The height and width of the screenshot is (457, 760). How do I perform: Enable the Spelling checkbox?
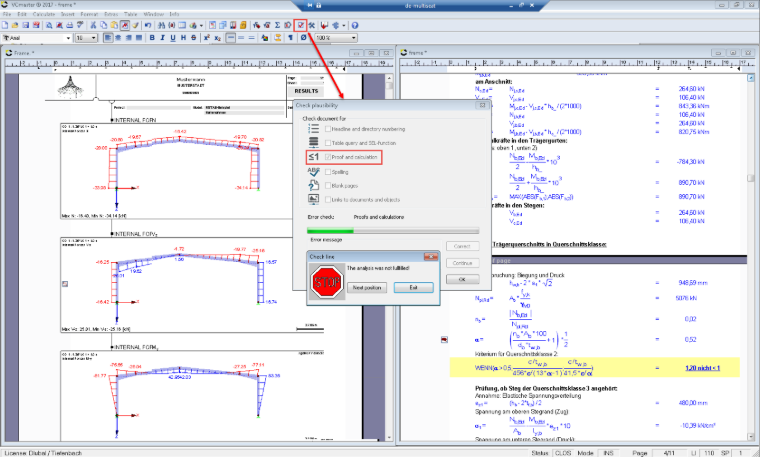pyautogui.click(x=328, y=172)
